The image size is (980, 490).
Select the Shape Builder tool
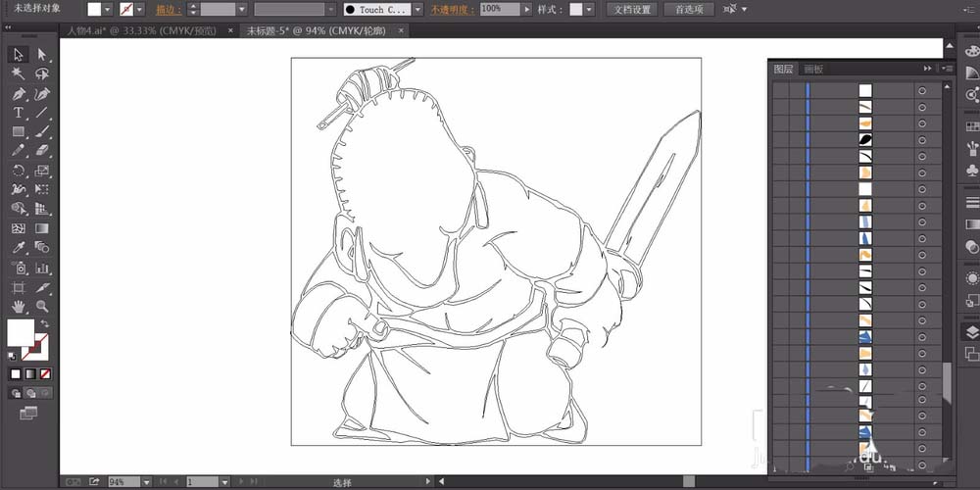click(x=18, y=209)
